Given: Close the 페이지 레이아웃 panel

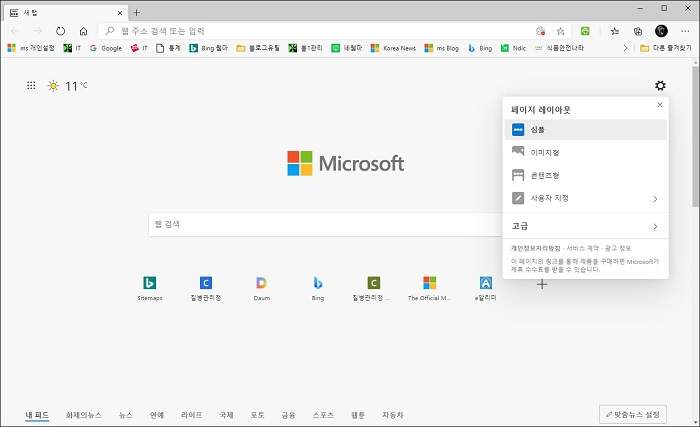Looking at the screenshot, I should point(660,105).
